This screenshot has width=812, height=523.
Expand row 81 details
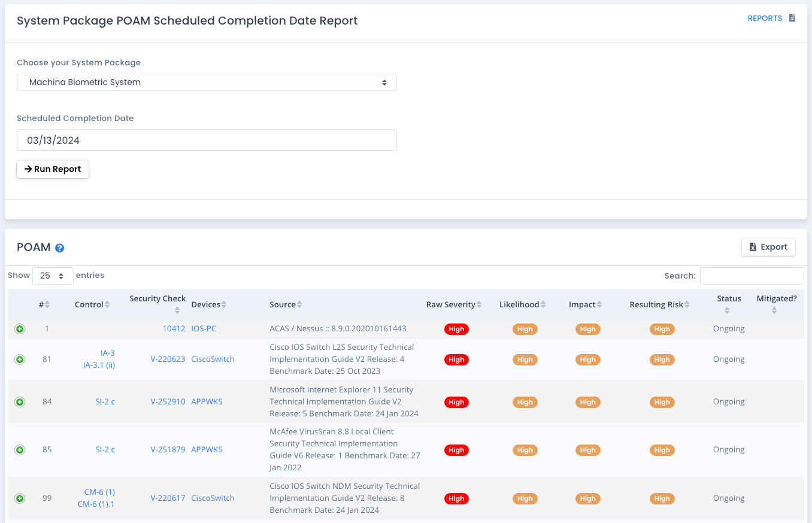pyautogui.click(x=20, y=359)
